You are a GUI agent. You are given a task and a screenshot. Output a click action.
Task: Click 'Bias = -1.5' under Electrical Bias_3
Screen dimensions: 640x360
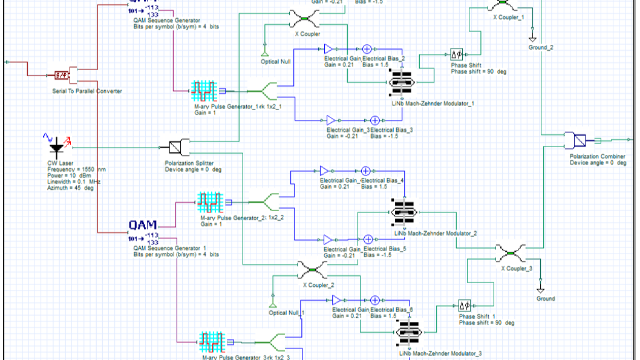click(384, 136)
